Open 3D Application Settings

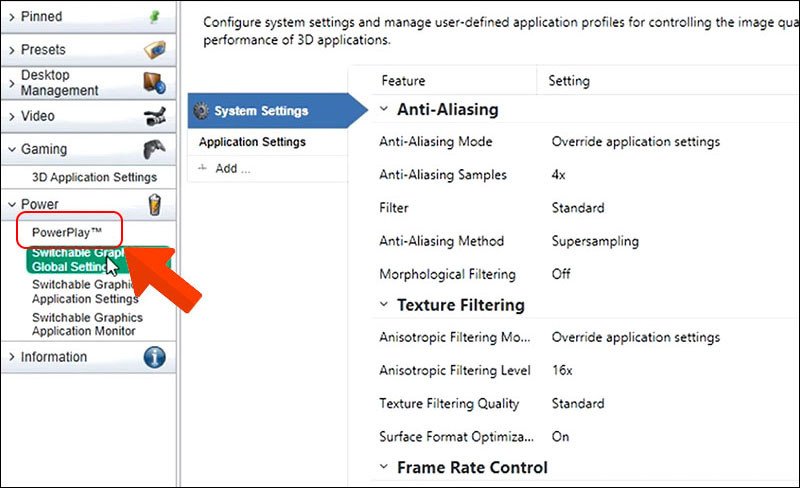pyautogui.click(x=94, y=178)
